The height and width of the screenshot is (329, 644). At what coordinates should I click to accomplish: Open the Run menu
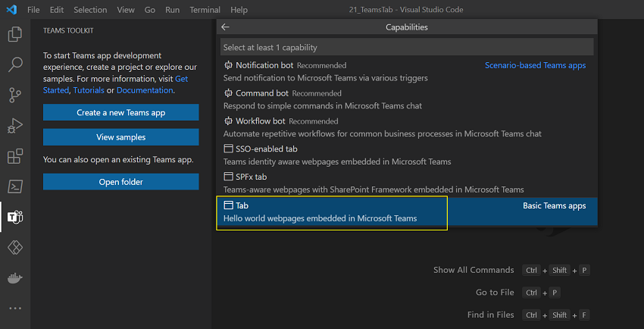click(173, 10)
